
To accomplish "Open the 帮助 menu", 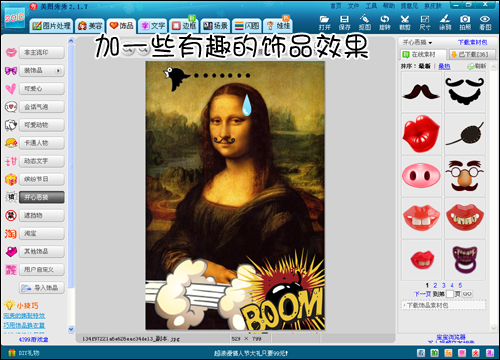I will click(x=388, y=6).
